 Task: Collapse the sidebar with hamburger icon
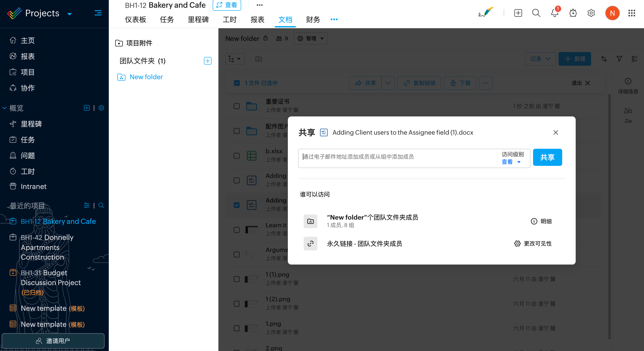pos(98,13)
